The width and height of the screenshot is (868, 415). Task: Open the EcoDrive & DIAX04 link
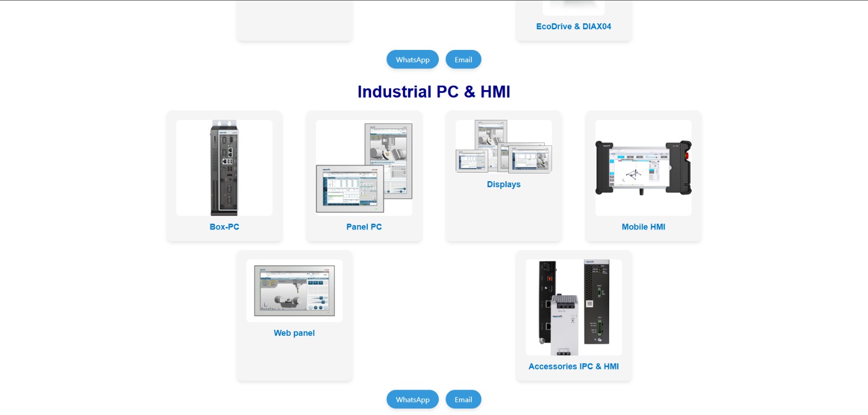click(573, 27)
